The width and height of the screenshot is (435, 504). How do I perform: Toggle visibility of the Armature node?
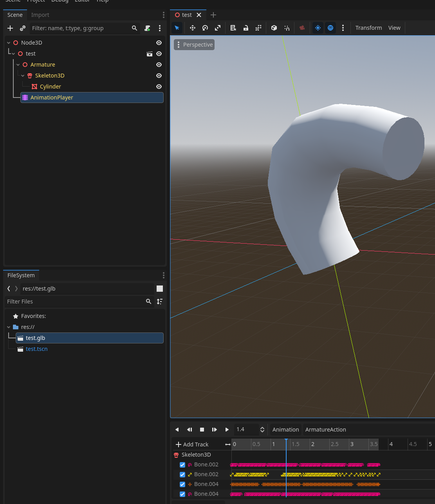[159, 64]
